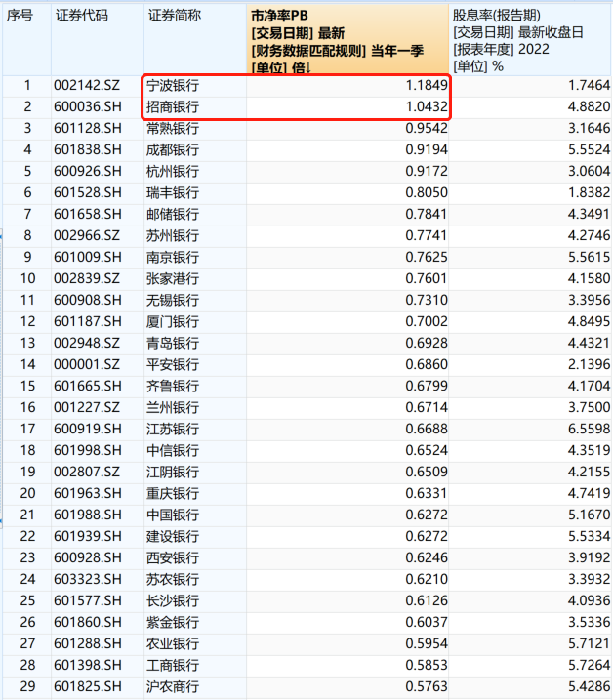Select code 002948.SZ
Image resolution: width=613 pixels, height=700 pixels.
click(x=87, y=343)
